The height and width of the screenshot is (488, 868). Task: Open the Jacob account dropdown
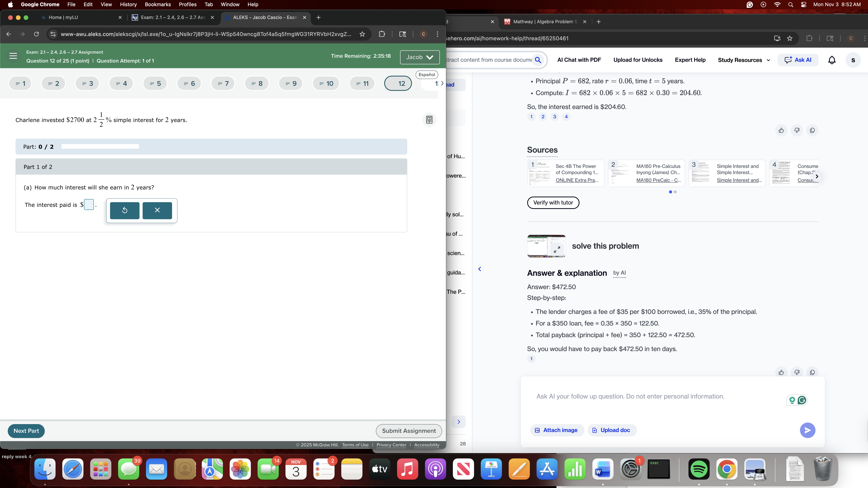pyautogui.click(x=419, y=57)
